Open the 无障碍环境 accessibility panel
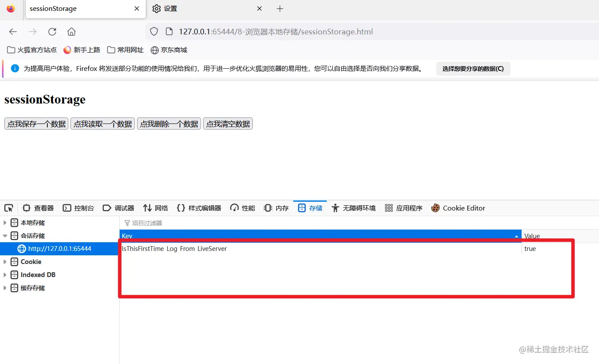The image size is (599, 364). click(353, 208)
